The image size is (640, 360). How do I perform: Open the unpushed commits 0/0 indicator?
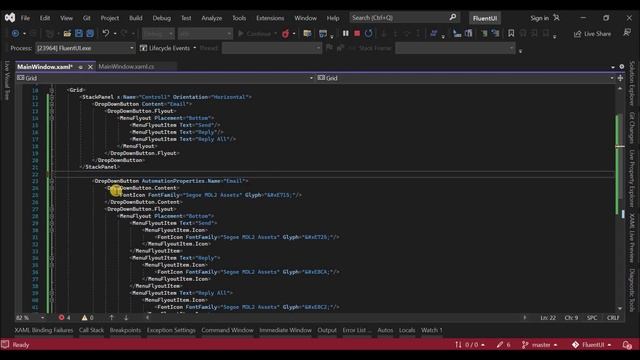pos(470,345)
